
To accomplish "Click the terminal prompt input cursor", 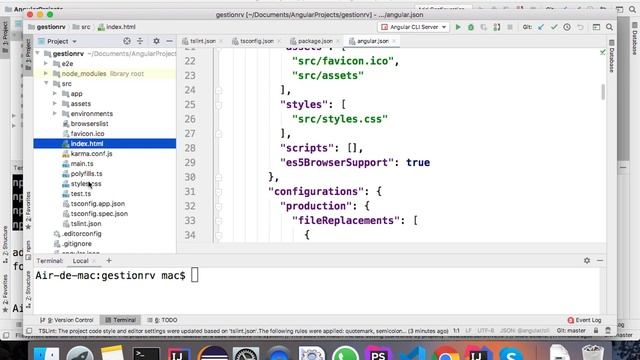I will [x=195, y=275].
